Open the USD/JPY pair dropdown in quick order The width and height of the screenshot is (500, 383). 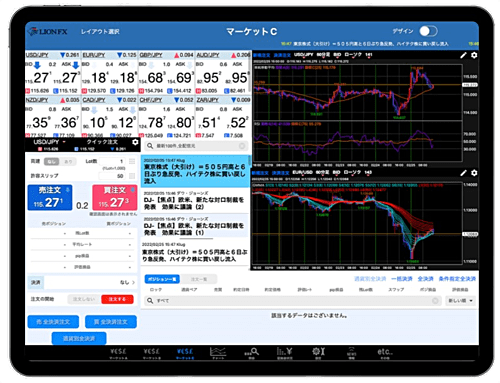click(x=49, y=142)
